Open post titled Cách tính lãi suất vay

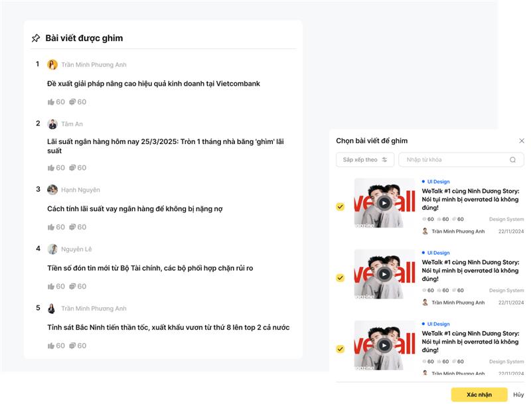pyautogui.click(x=135, y=209)
